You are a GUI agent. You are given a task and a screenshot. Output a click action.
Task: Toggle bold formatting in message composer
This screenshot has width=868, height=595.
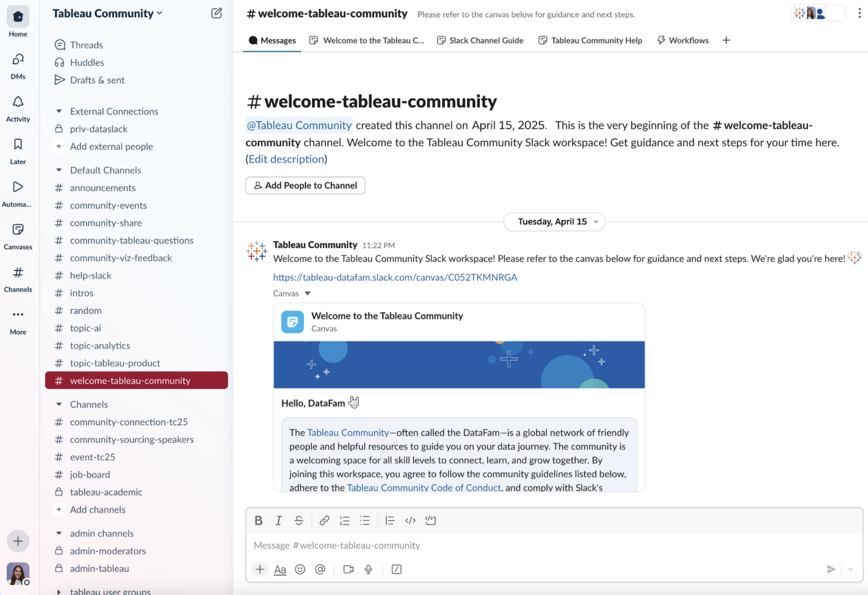(258, 520)
